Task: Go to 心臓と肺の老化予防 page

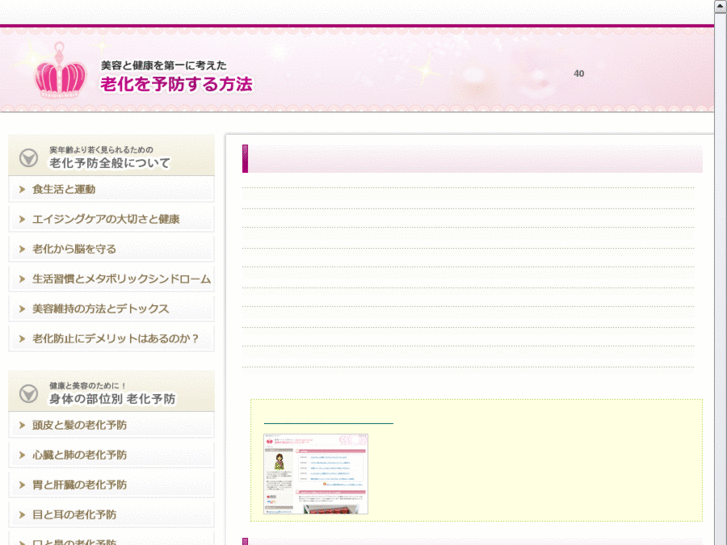Action: point(111,455)
